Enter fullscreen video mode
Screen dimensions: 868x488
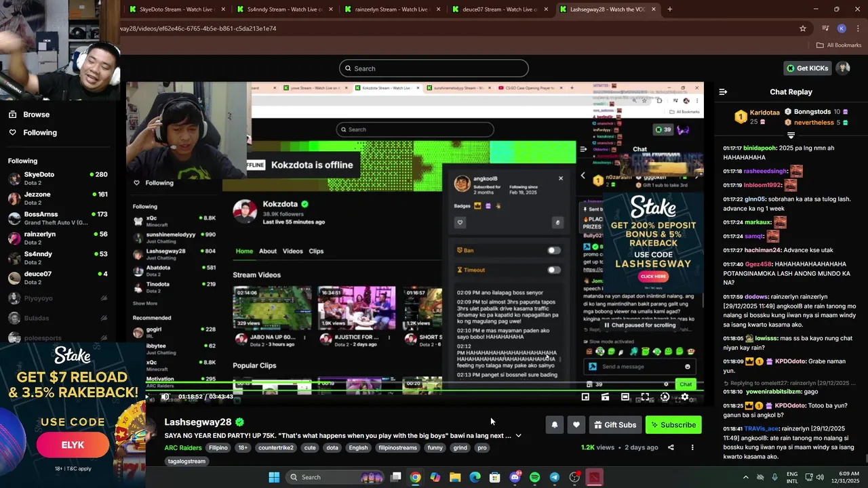[x=645, y=397]
